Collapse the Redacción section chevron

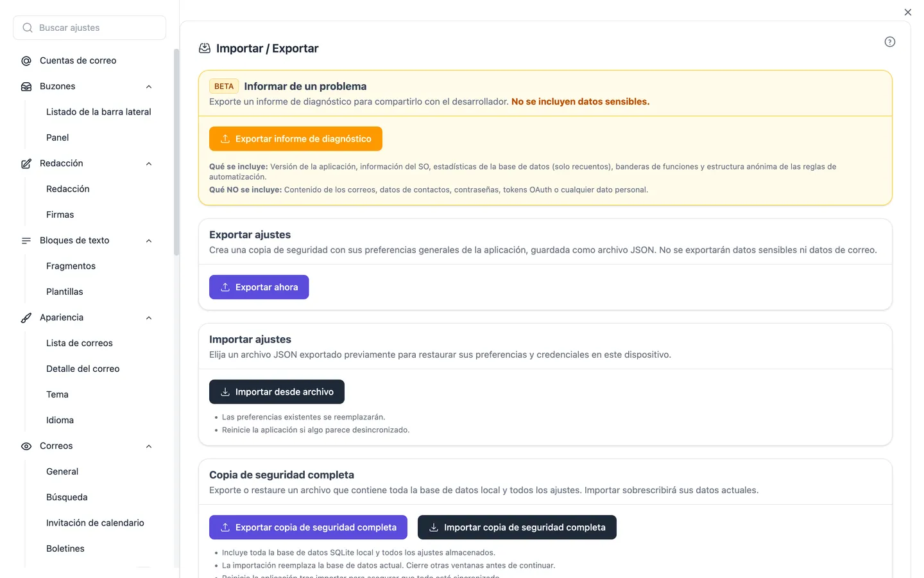point(149,164)
